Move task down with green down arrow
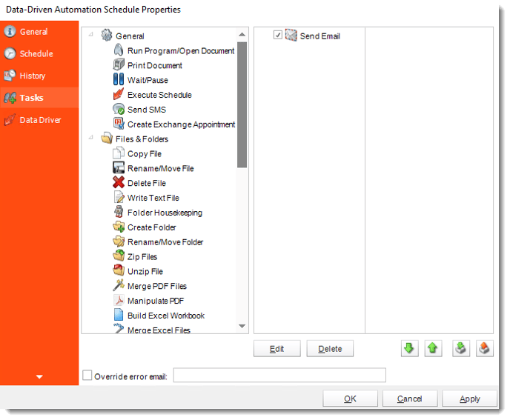Screen dimensions: 510x420 (x=409, y=348)
